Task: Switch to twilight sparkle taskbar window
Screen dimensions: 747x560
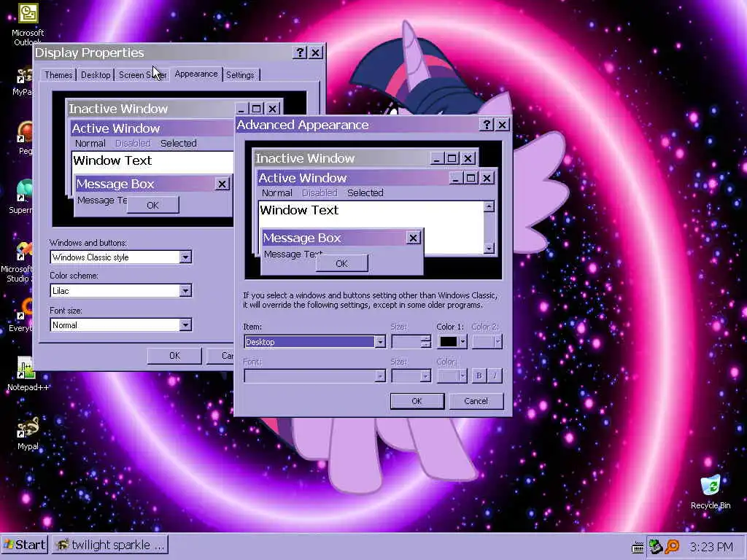Action: pos(109,545)
